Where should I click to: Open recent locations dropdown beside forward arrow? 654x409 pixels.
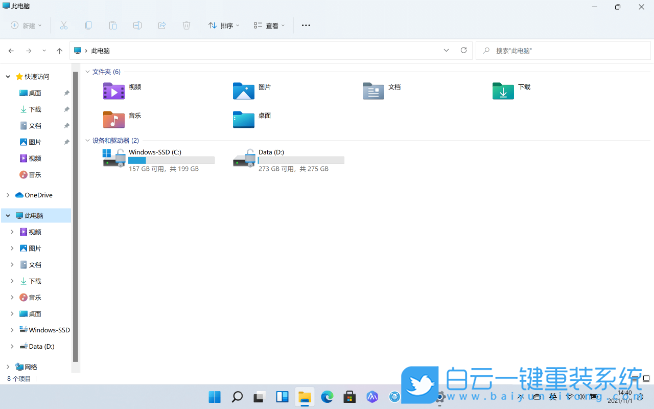click(x=44, y=50)
